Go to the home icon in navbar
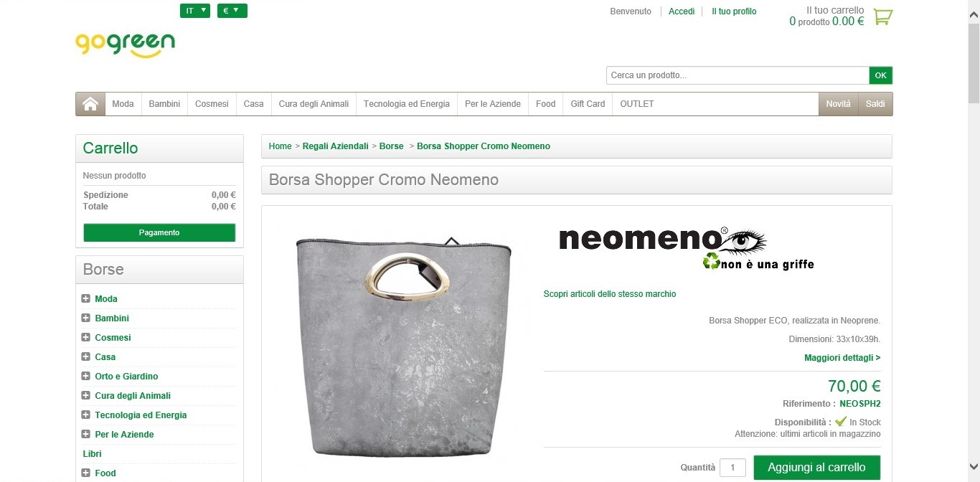 pos(90,104)
